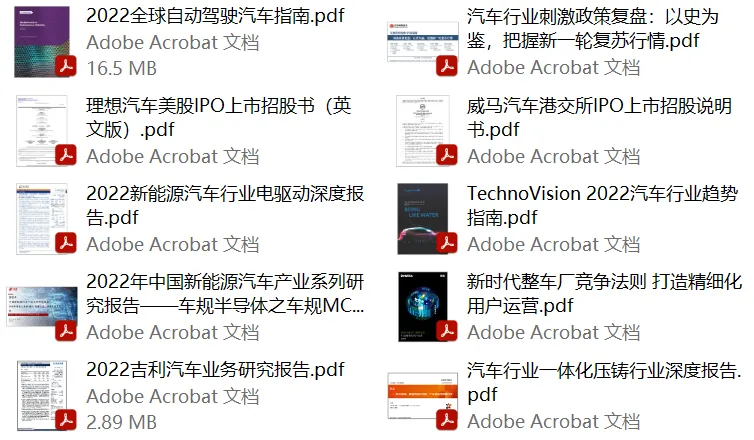Open 汽车行业刺激政策复盘 pdf file name

[x=592, y=28]
